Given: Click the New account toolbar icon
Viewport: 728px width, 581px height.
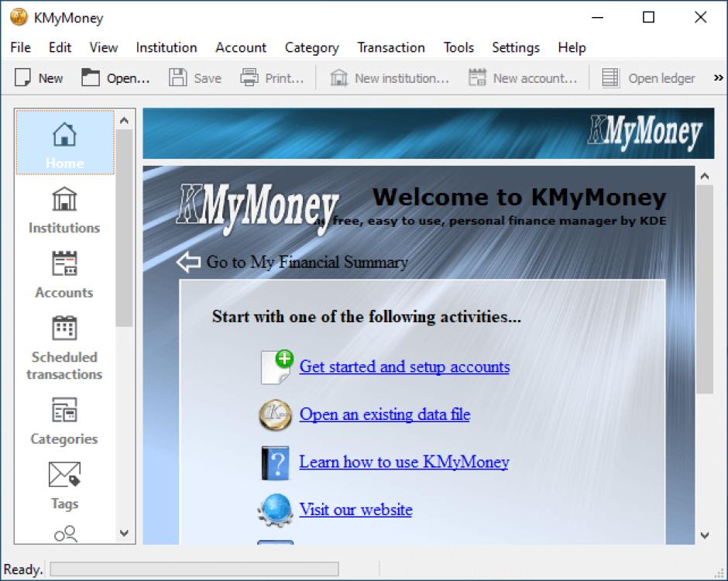Looking at the screenshot, I should 477,77.
